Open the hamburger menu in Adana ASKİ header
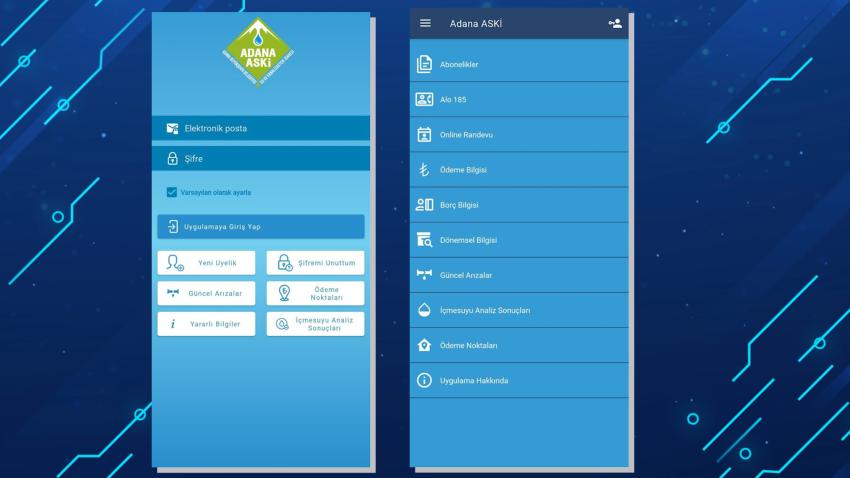 425,23
